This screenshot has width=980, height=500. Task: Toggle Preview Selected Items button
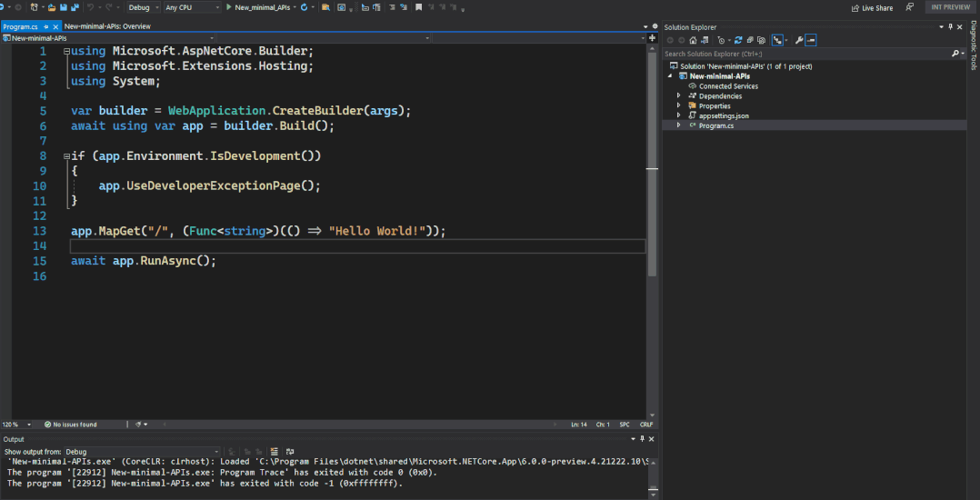[811, 40]
